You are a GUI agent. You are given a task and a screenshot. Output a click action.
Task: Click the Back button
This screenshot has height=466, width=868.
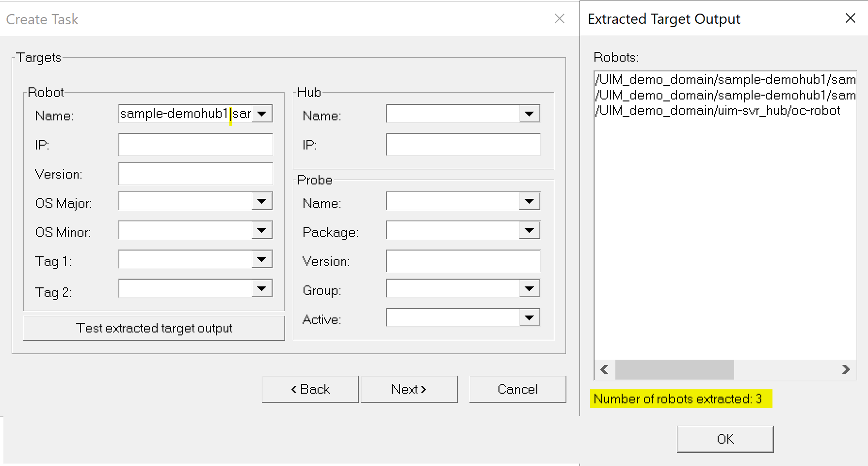(x=310, y=389)
